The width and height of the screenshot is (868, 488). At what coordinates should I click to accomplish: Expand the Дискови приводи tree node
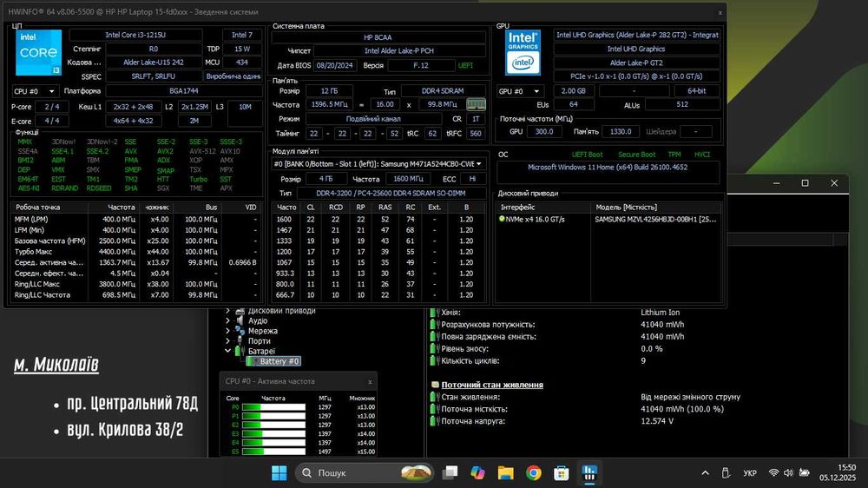tap(227, 311)
